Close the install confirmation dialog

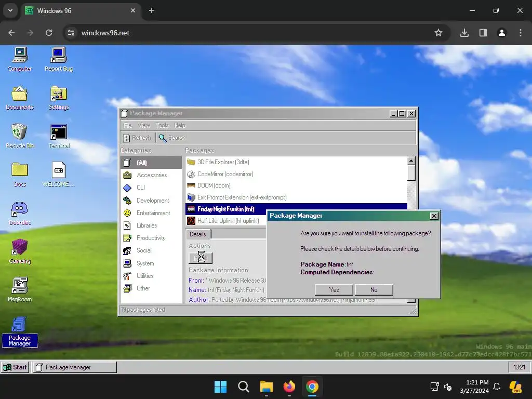click(x=434, y=216)
